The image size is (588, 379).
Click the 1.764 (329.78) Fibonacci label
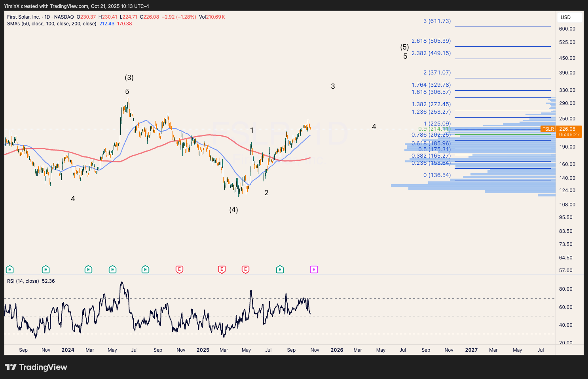tap(431, 85)
